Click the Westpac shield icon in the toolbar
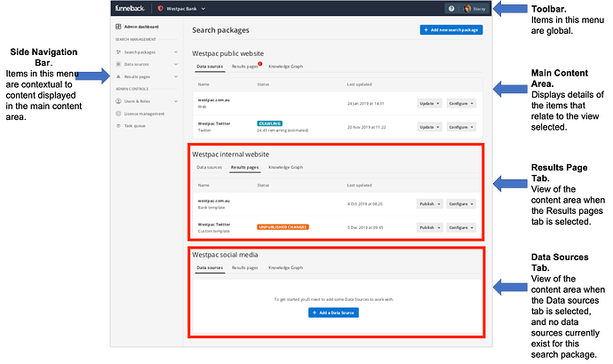613x364 pixels. pyautogui.click(x=160, y=9)
